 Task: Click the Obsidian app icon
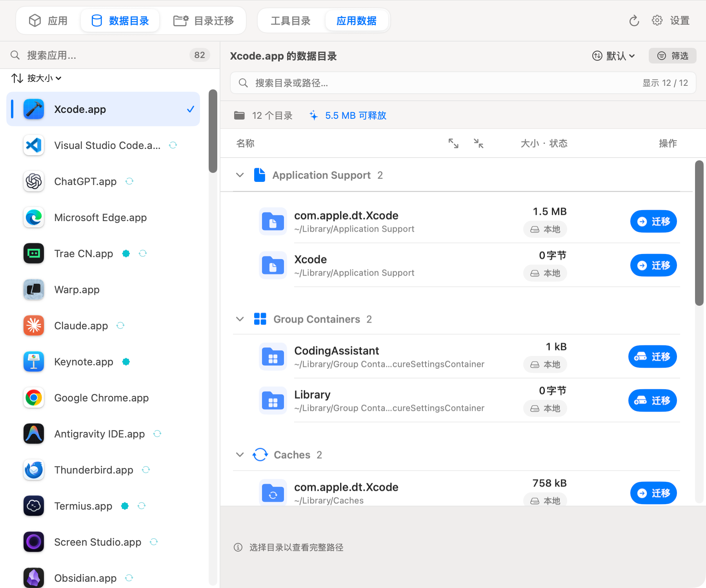[x=34, y=578]
